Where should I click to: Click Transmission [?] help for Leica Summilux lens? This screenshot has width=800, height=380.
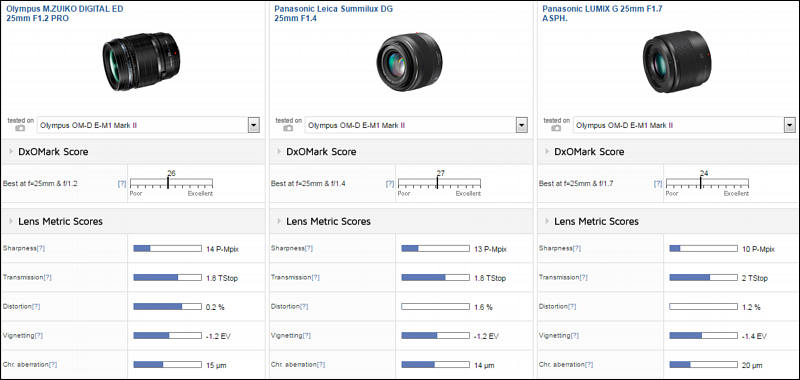(x=316, y=277)
